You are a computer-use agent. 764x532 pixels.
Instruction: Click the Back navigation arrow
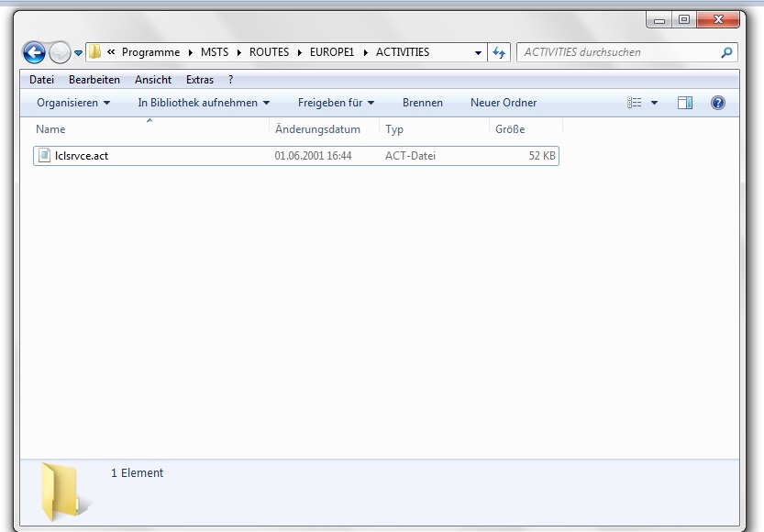(34, 53)
